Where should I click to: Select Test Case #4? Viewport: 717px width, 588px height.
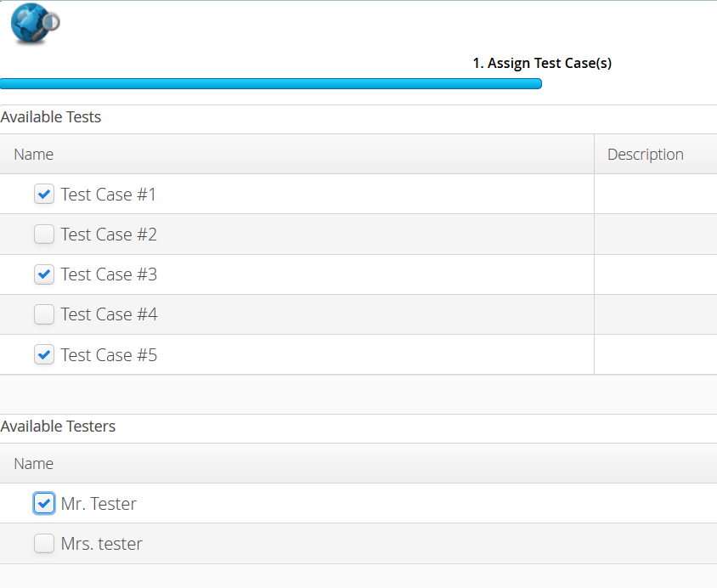(x=43, y=314)
